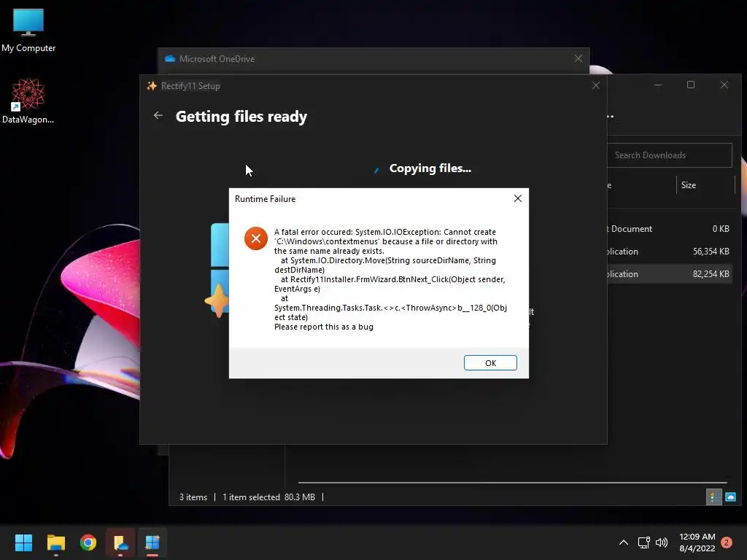Viewport: 747px width, 560px height.
Task: Close the Microsoft OneDrive window
Action: 578,58
